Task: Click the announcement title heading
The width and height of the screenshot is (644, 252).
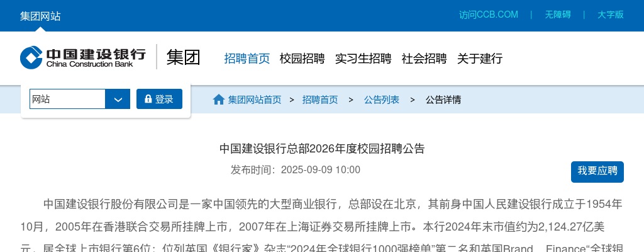Action: coord(322,149)
